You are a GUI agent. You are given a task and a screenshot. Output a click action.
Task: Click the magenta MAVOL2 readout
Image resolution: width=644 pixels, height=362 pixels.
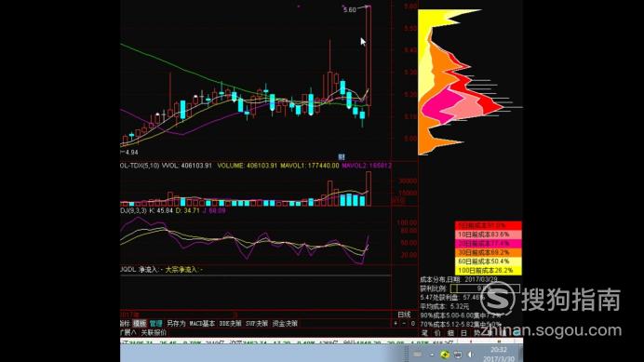[367, 166]
